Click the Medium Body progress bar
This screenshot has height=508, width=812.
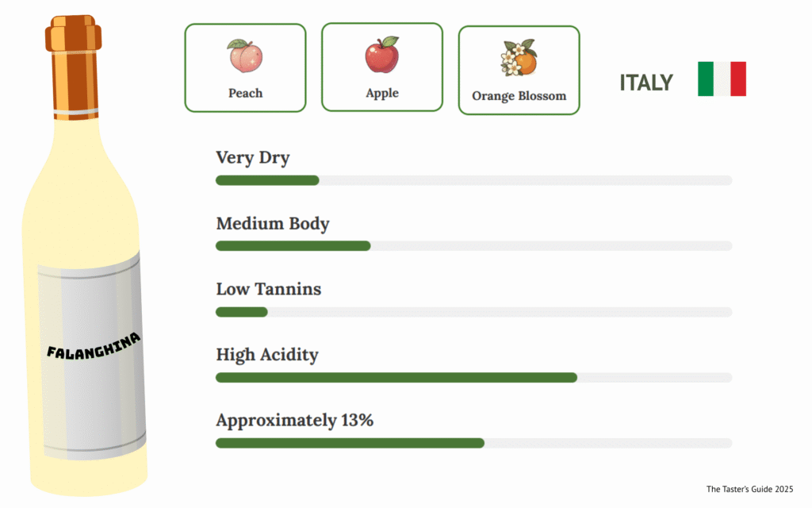(473, 246)
